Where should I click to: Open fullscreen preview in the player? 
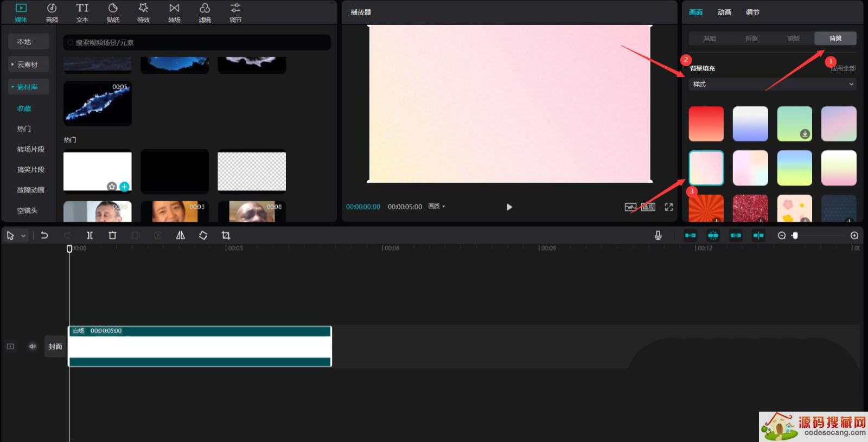[668, 207]
